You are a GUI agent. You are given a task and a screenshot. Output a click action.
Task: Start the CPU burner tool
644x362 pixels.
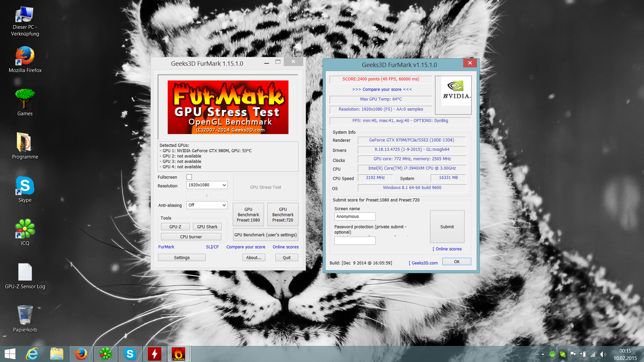pos(191,237)
